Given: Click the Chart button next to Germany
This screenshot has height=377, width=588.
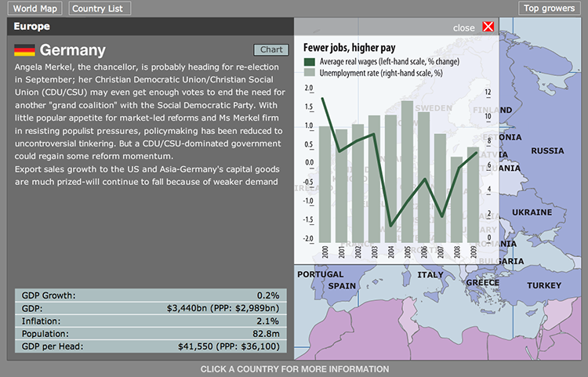Looking at the screenshot, I should (x=271, y=49).
